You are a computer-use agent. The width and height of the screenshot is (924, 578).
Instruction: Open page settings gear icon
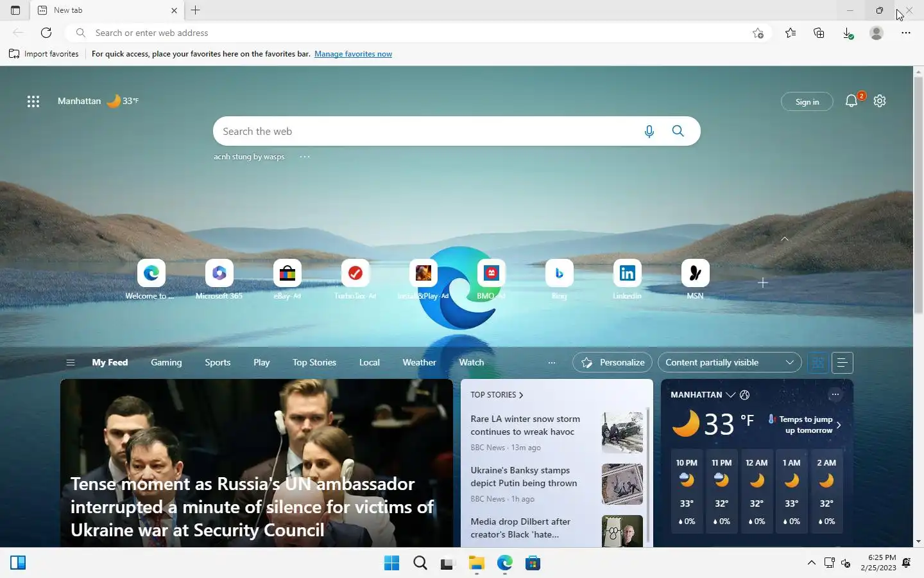[x=880, y=101]
